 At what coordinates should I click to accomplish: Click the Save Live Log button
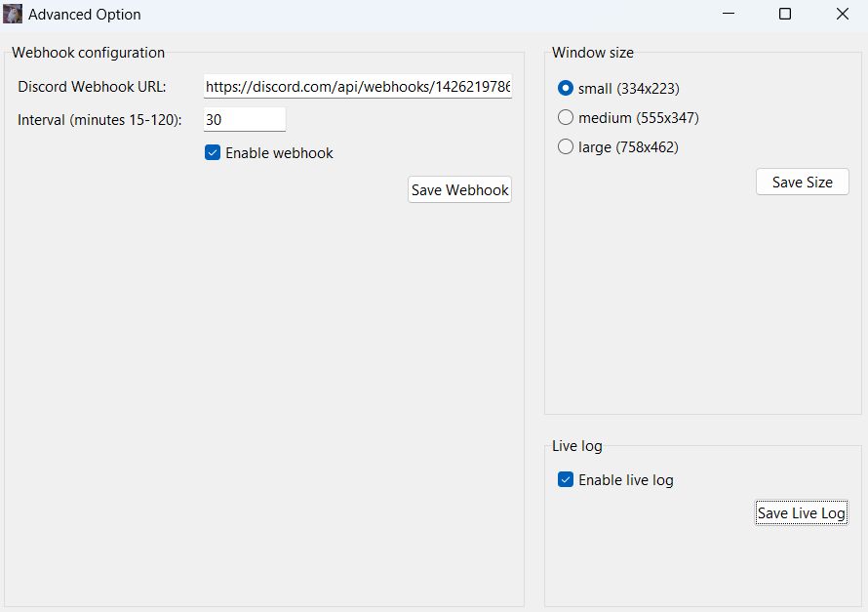(802, 512)
